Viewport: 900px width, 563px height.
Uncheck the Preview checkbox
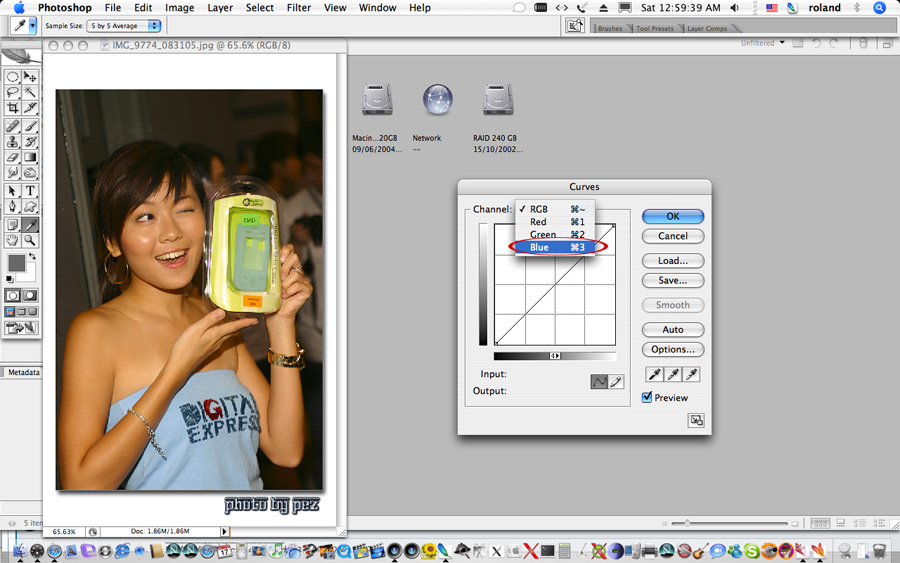[x=647, y=398]
